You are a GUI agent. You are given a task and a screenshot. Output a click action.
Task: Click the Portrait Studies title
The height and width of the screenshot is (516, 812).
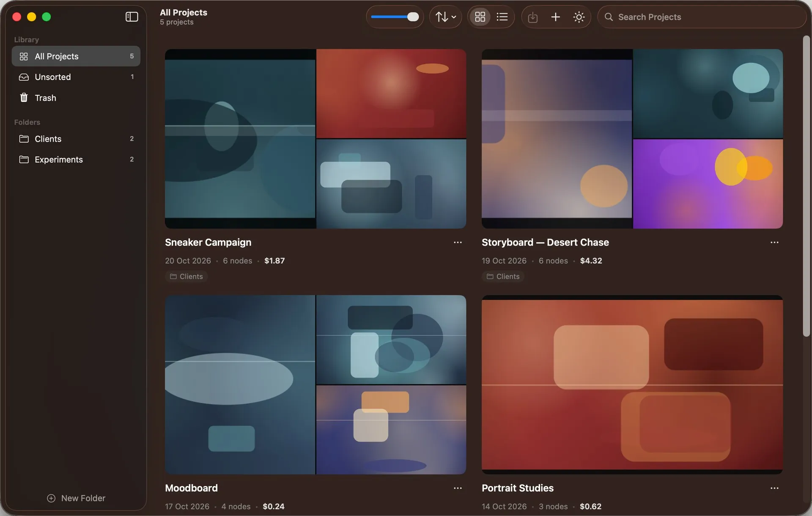coord(518,488)
